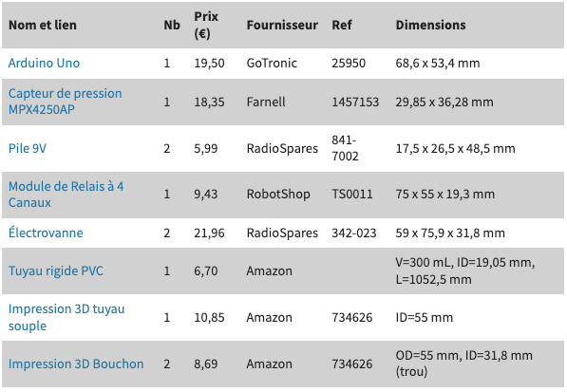Open Module de Relais à 4 Canaux link
This screenshot has height=392, width=567.
[x=66, y=195]
